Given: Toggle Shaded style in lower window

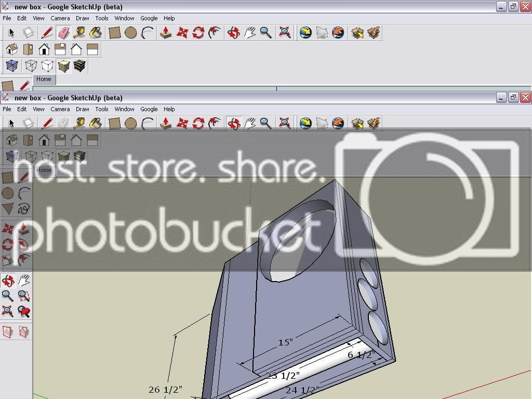Looking at the screenshot, I should click(x=63, y=156).
